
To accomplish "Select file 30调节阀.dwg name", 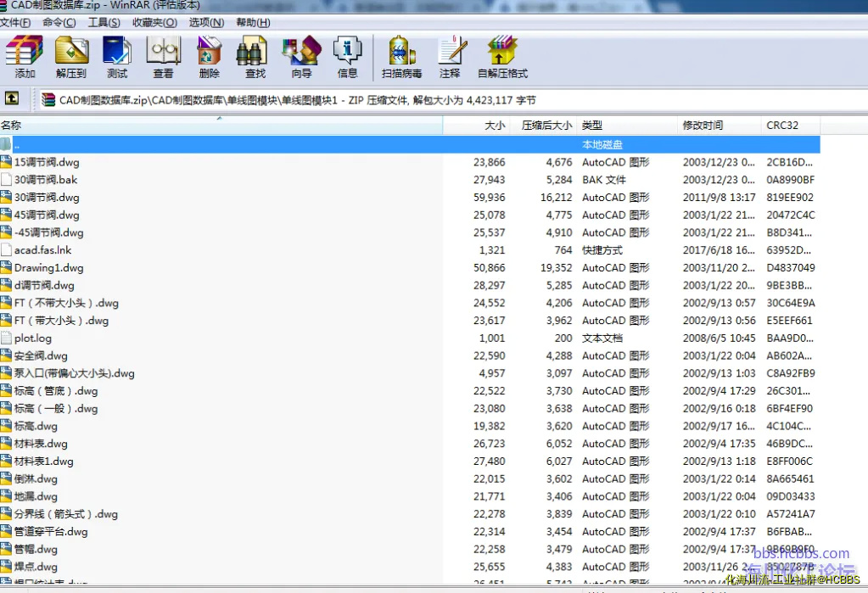I will pyautogui.click(x=47, y=197).
